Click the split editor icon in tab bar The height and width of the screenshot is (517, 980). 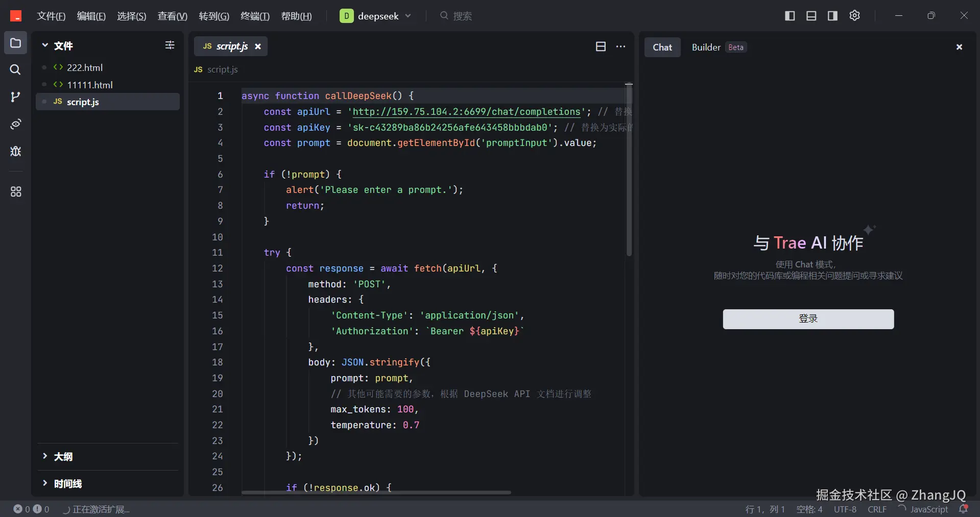pyautogui.click(x=601, y=46)
